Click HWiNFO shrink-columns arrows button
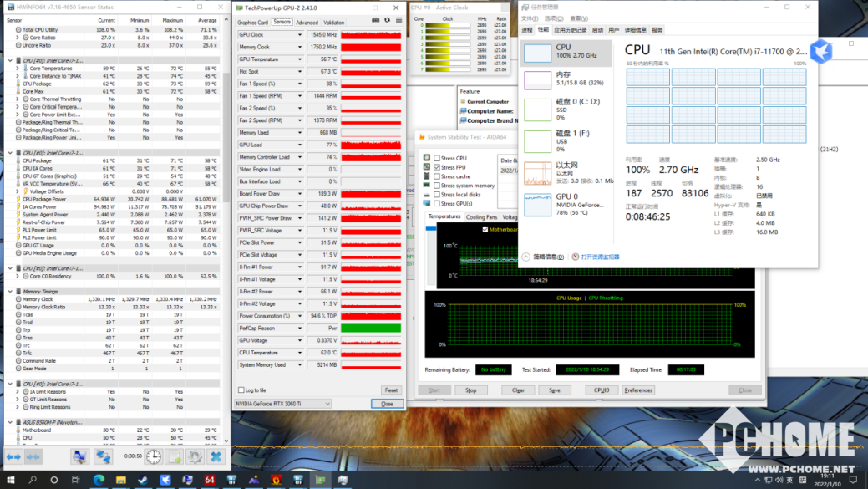 click(x=33, y=457)
